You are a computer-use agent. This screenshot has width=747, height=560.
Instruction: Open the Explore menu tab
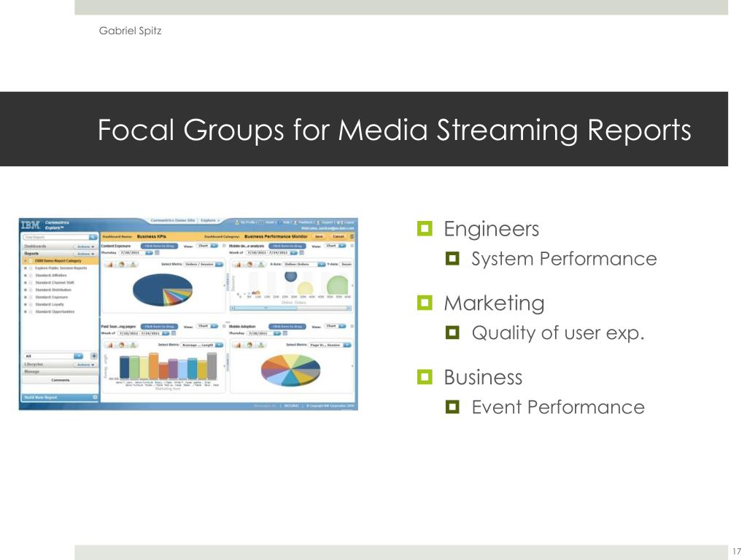coord(209,220)
